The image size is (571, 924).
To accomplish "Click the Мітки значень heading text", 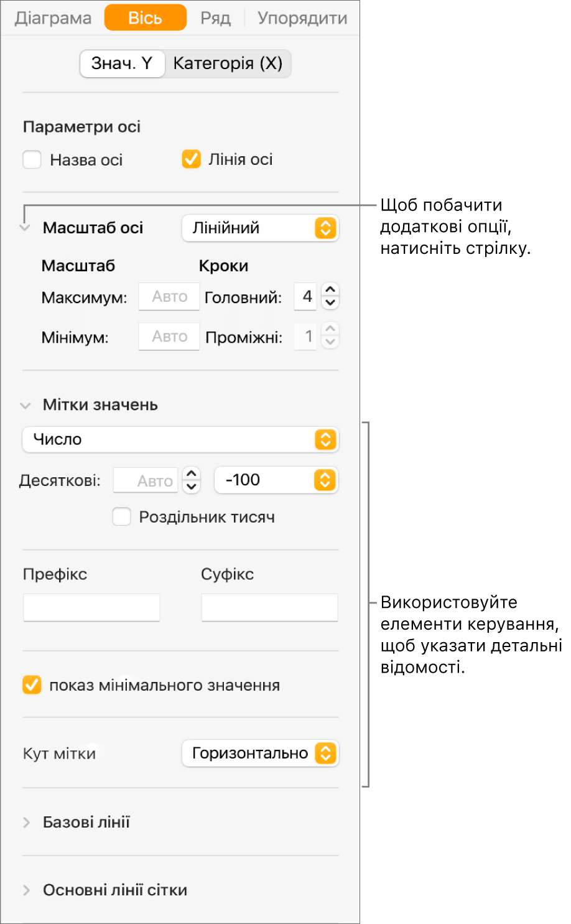I will click(x=100, y=405).
